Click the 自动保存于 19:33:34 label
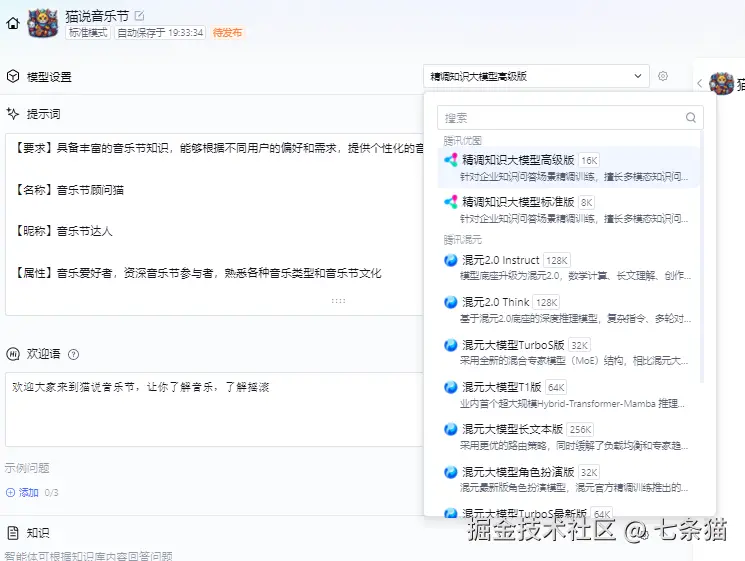 click(x=160, y=32)
